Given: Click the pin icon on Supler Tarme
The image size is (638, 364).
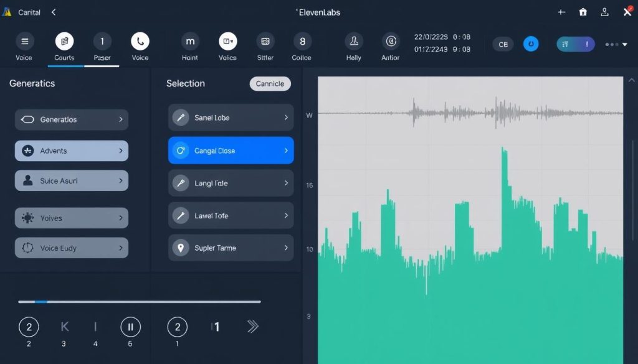Looking at the screenshot, I should tap(181, 248).
